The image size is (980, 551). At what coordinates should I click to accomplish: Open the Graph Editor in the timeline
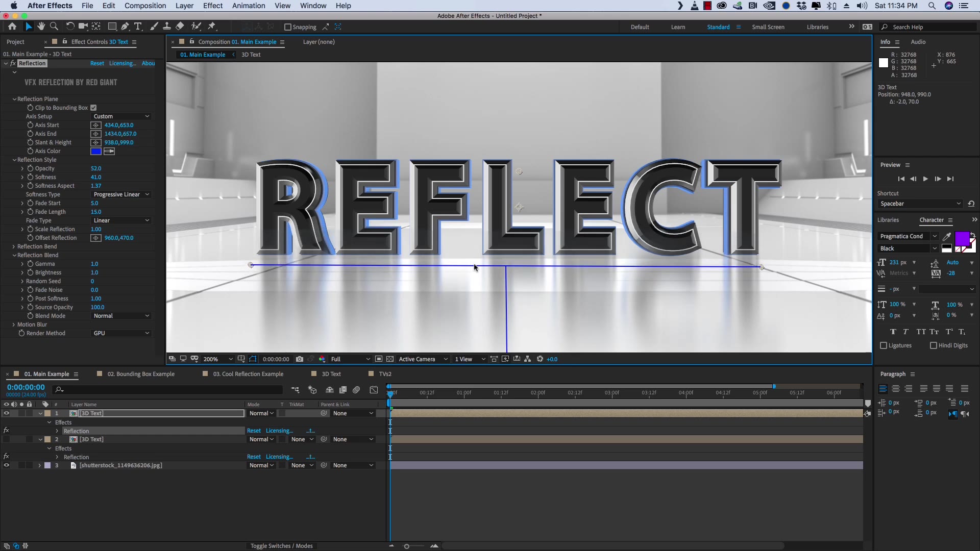(374, 390)
